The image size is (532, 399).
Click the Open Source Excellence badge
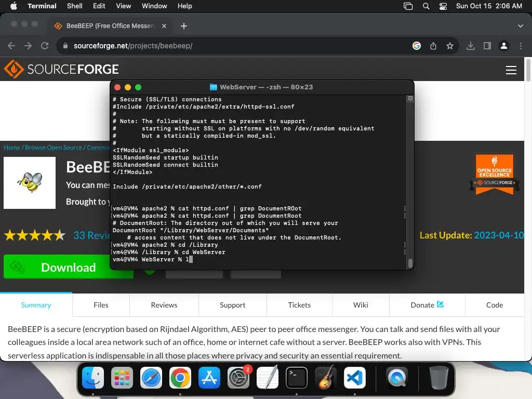(x=495, y=174)
